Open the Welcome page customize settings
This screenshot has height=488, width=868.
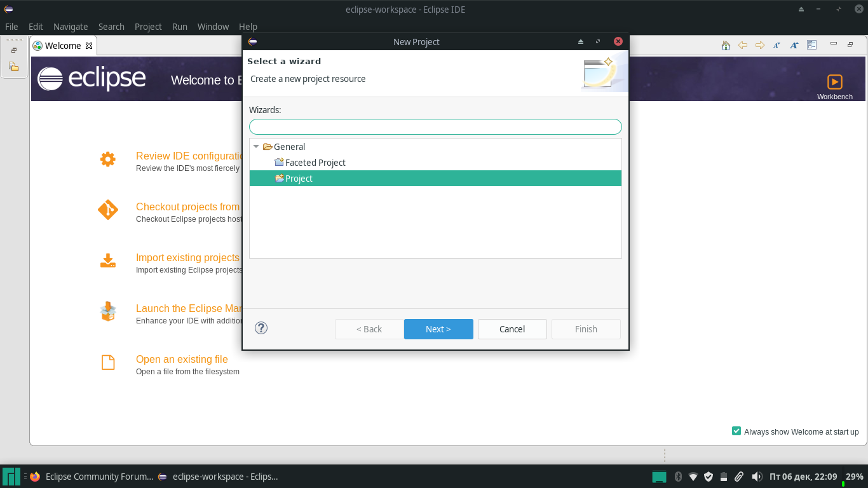point(811,45)
